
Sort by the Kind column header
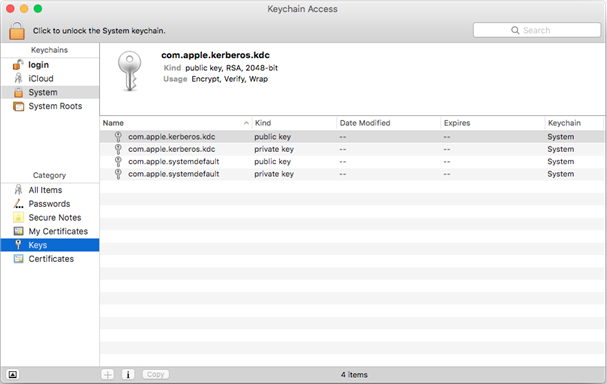coord(294,123)
